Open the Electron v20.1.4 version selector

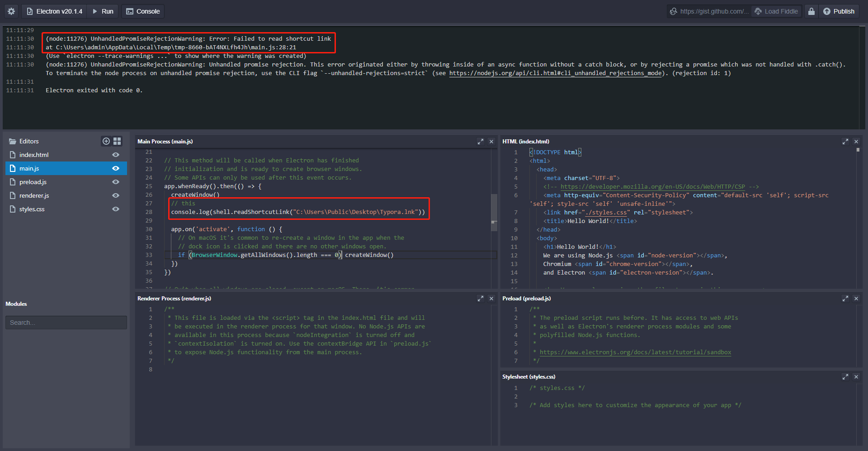54,11
